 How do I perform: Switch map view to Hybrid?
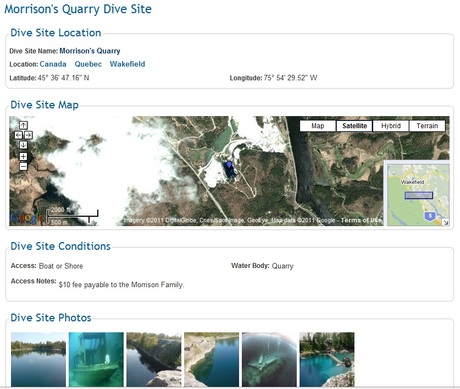coord(391,126)
